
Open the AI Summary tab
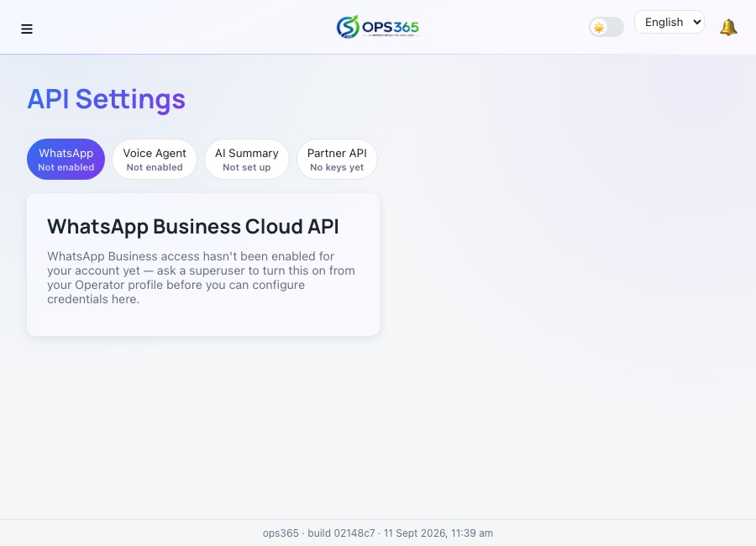click(247, 159)
